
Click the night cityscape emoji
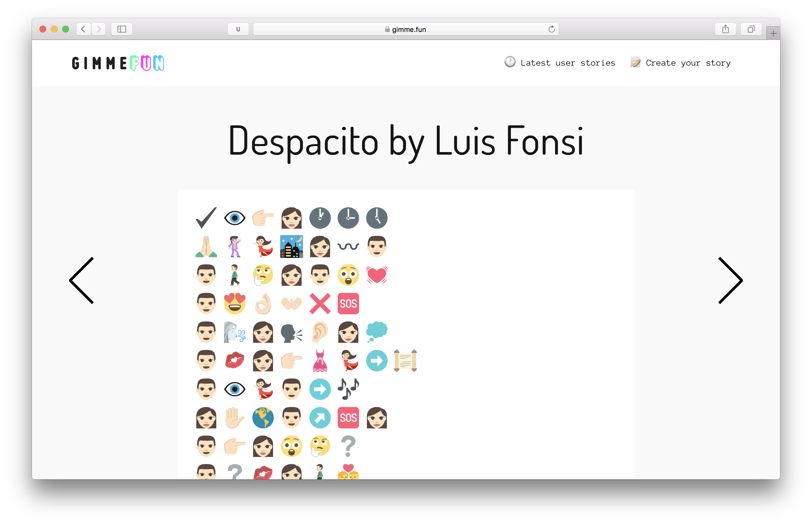point(292,246)
